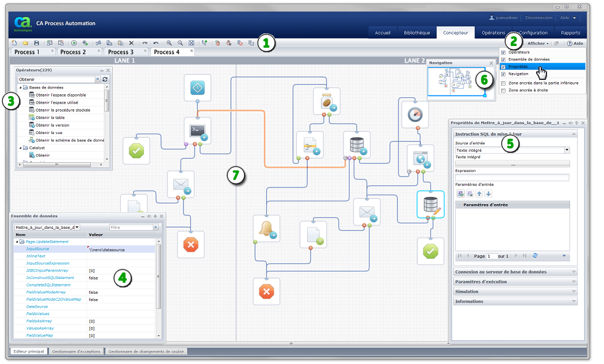
Task: Click the Open folder toolbar icon
Action: coord(25,44)
